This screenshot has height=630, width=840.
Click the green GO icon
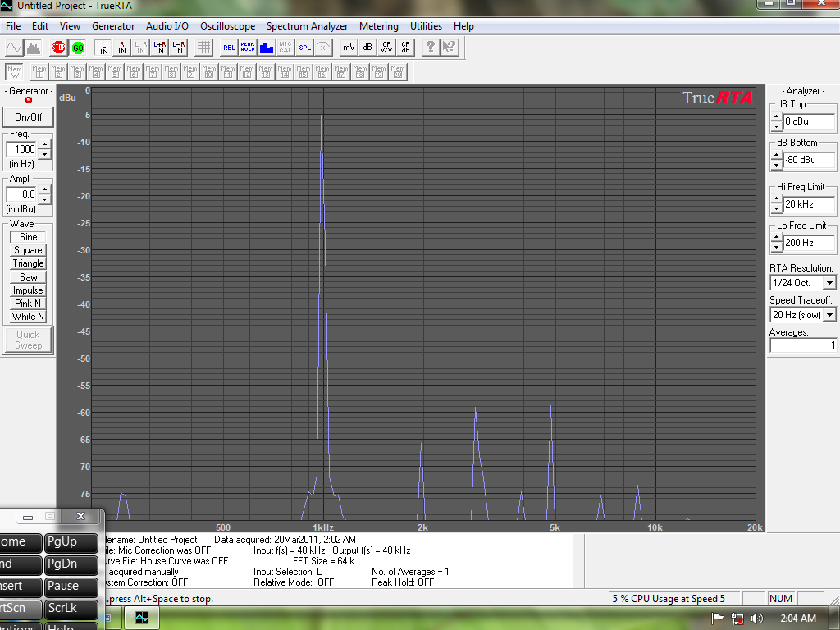[78, 48]
